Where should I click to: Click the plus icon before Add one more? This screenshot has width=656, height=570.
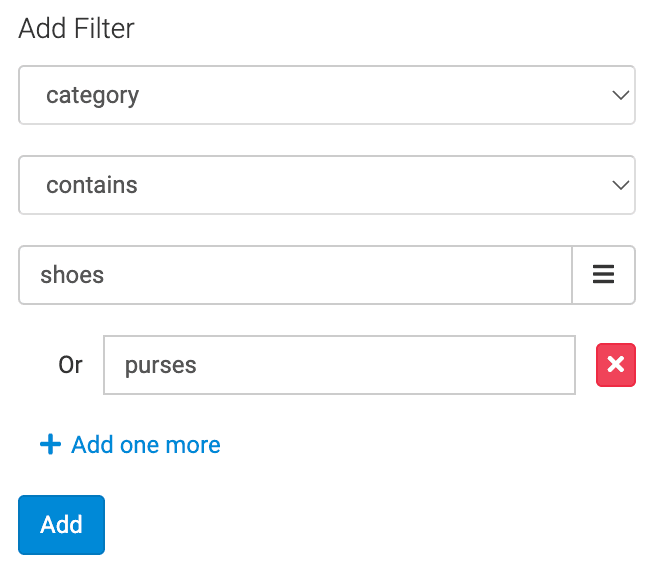[50, 444]
